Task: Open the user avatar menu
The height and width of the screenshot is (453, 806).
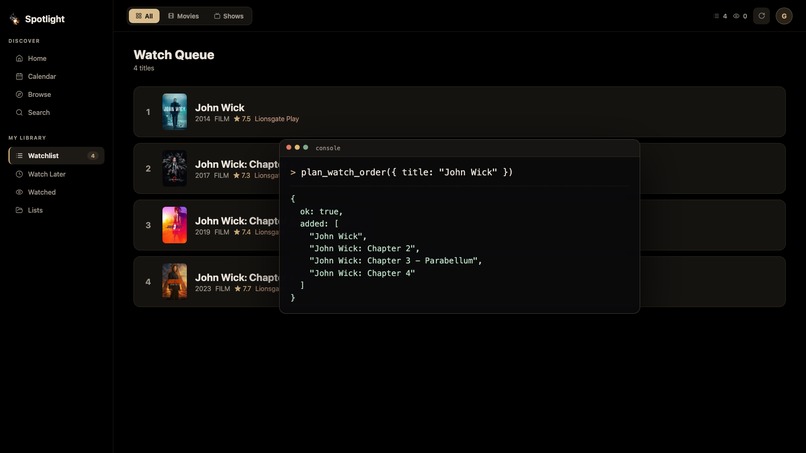Action: pyautogui.click(x=784, y=16)
